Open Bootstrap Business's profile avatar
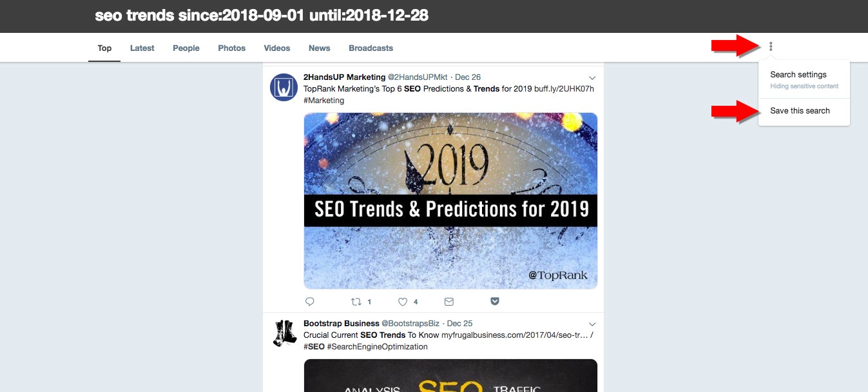Screen dimensions: 868x392 tap(284, 333)
